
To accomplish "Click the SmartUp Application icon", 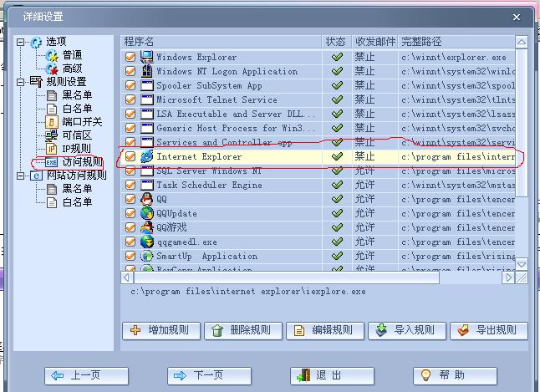I will coord(147,256).
